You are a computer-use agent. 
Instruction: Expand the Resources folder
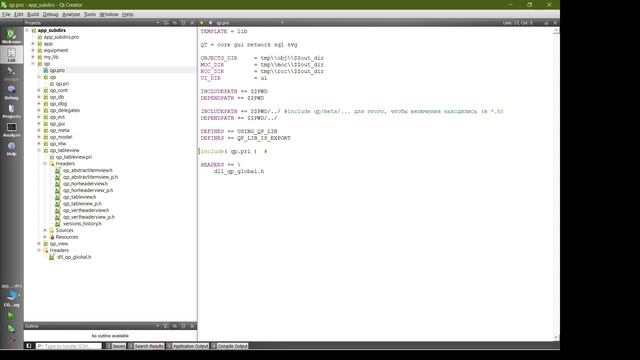(45, 237)
